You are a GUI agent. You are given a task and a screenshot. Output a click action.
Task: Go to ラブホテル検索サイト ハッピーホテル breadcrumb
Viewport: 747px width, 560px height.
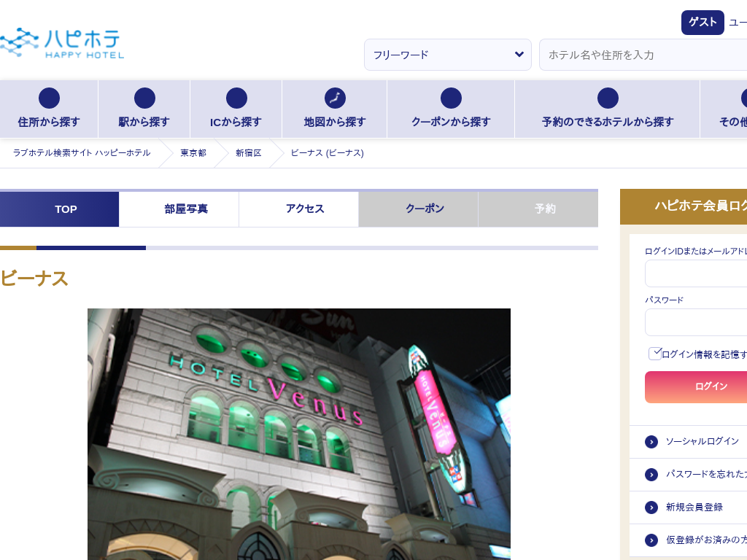82,153
